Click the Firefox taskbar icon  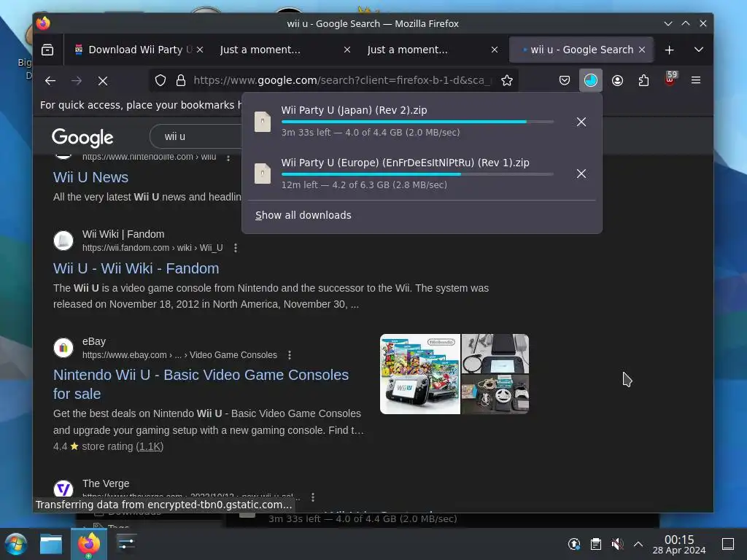88,544
